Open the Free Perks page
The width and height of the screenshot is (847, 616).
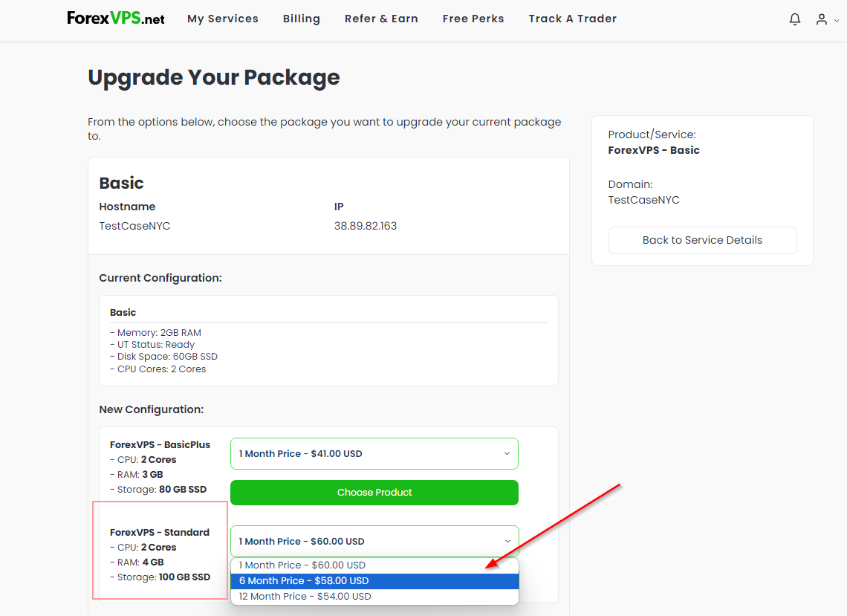click(x=473, y=19)
